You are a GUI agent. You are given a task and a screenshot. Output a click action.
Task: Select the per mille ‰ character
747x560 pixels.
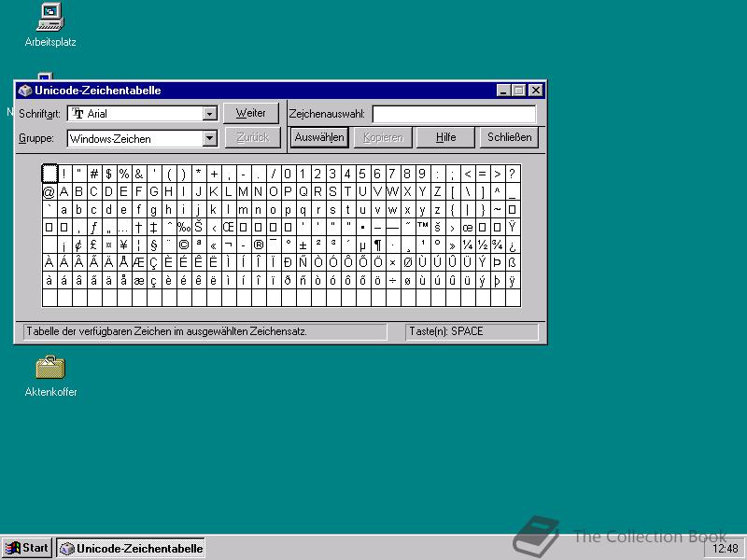coord(184,227)
